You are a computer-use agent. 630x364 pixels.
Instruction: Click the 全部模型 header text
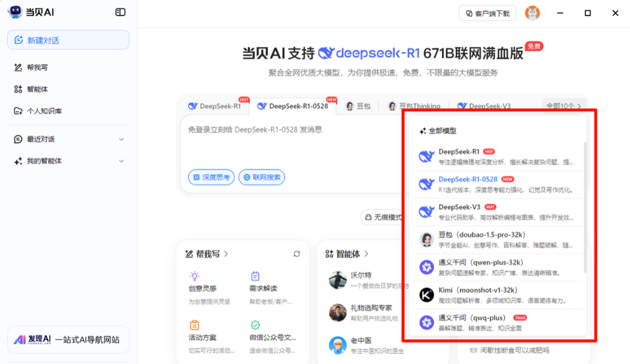coord(443,131)
